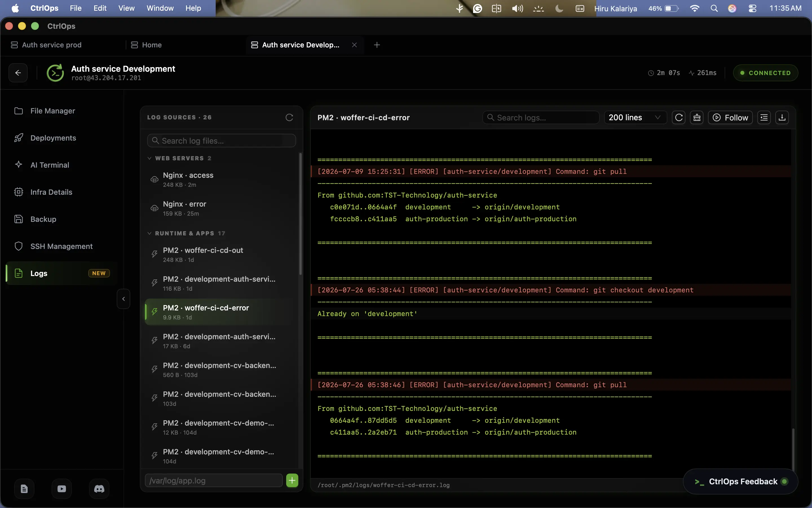Reload the woffer-ci-cd-error log output
The height and width of the screenshot is (508, 812).
tap(679, 118)
